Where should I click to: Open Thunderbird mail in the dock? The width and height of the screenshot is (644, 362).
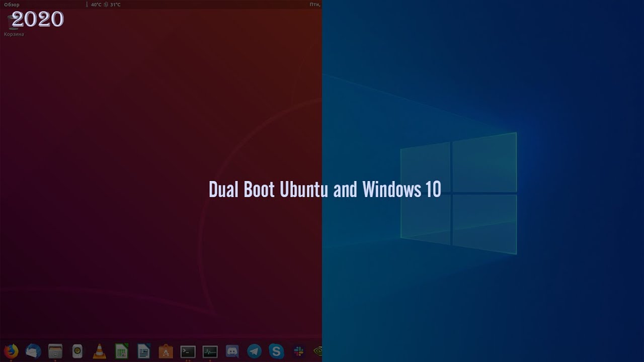(x=33, y=351)
